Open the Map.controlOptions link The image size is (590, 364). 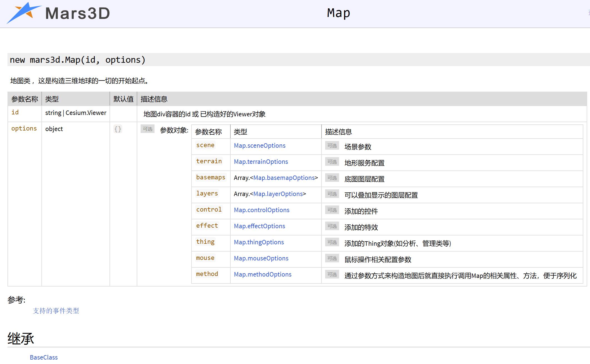click(262, 210)
